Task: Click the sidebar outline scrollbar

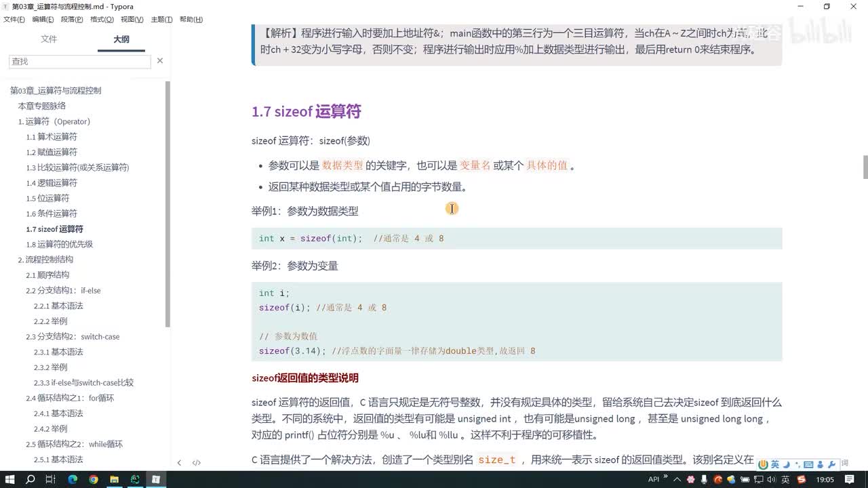Action: click(167, 203)
